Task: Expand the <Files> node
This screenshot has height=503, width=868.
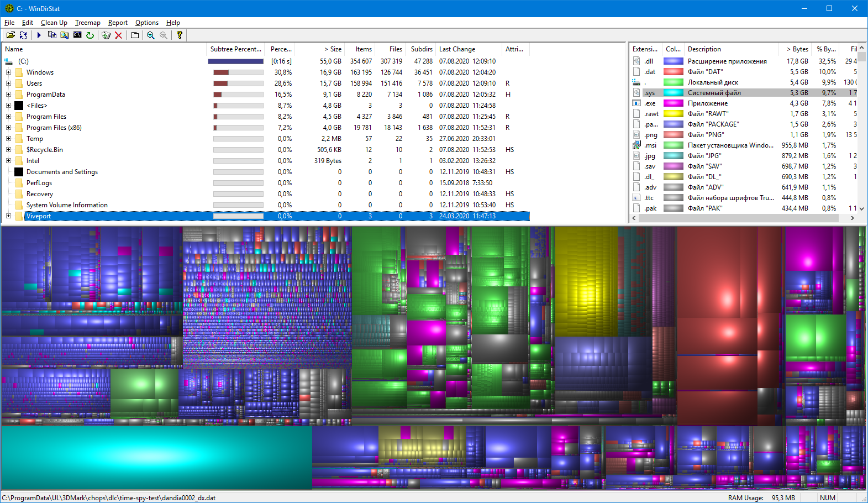Action: (8, 106)
